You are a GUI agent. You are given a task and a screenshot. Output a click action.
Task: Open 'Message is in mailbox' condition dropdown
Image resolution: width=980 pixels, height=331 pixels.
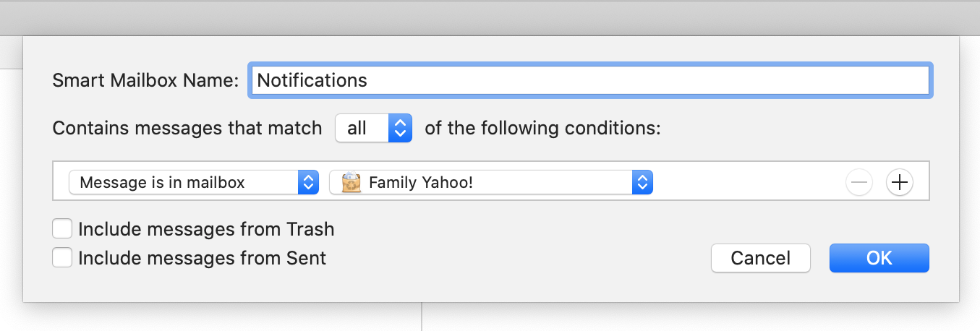(194, 182)
